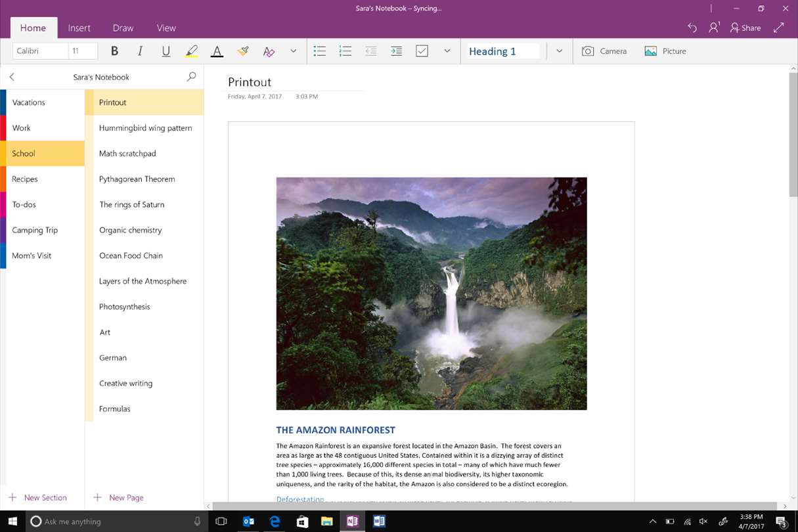Toggle bold formatting

tap(114, 51)
